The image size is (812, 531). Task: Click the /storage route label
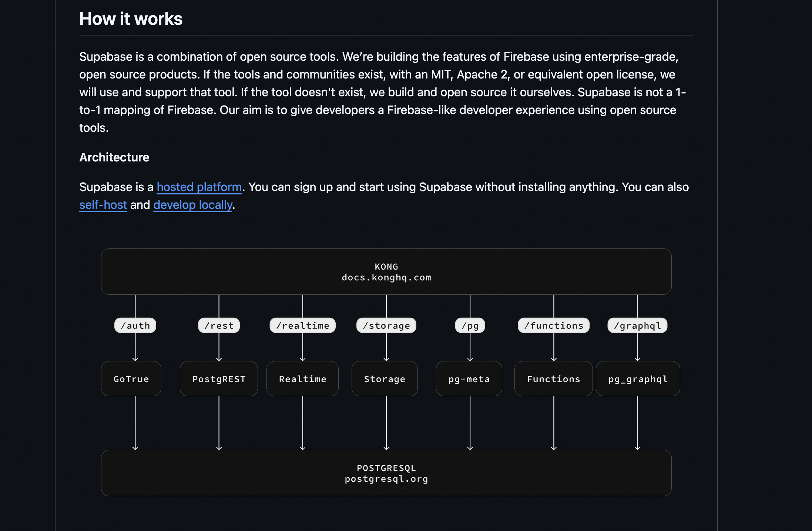click(x=386, y=325)
